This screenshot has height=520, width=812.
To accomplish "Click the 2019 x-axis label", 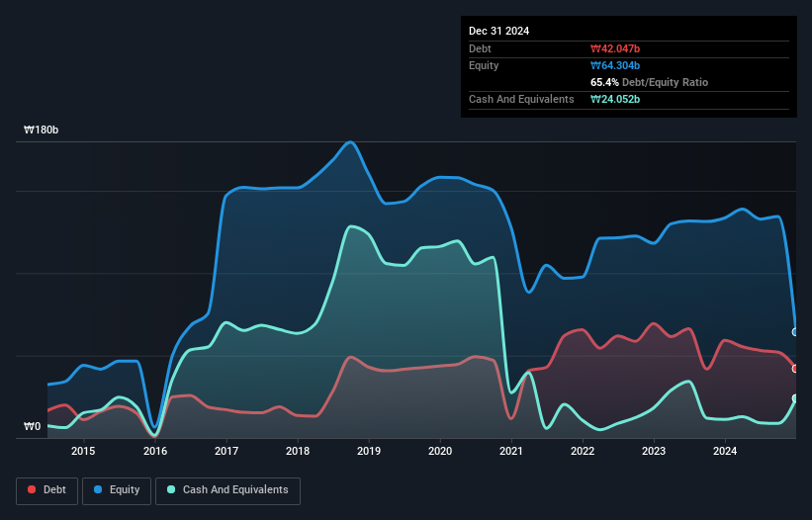I will click(369, 451).
